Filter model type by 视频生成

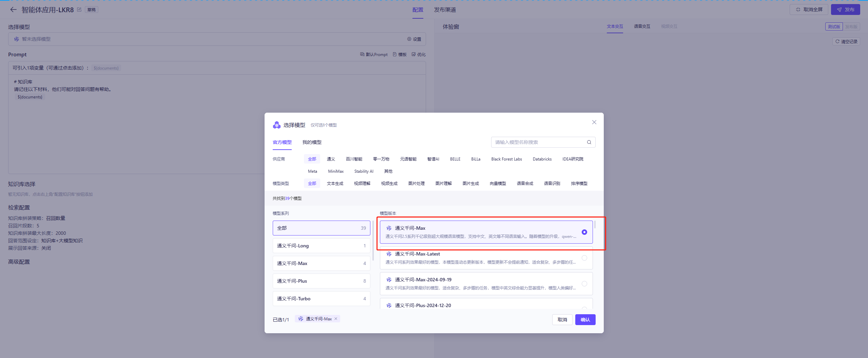click(389, 184)
